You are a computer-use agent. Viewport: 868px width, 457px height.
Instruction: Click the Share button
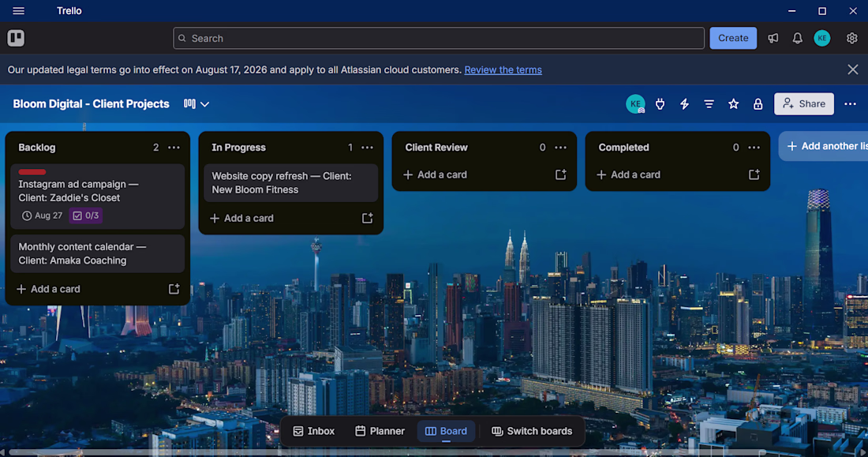804,103
